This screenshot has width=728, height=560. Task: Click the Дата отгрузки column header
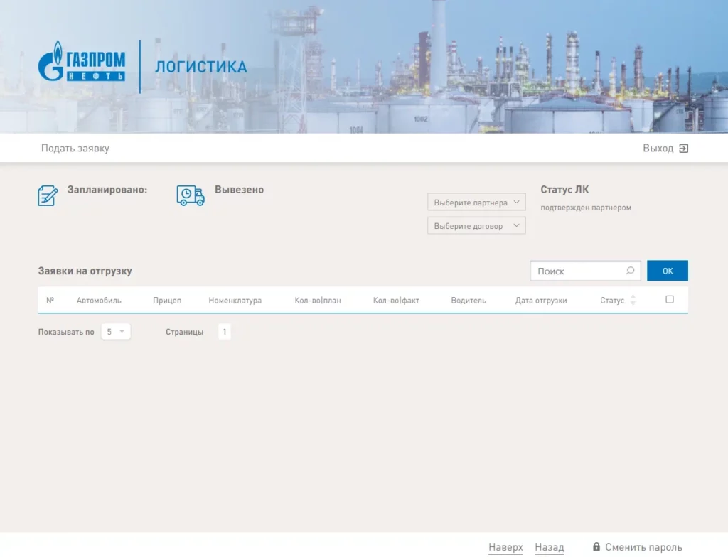point(541,301)
